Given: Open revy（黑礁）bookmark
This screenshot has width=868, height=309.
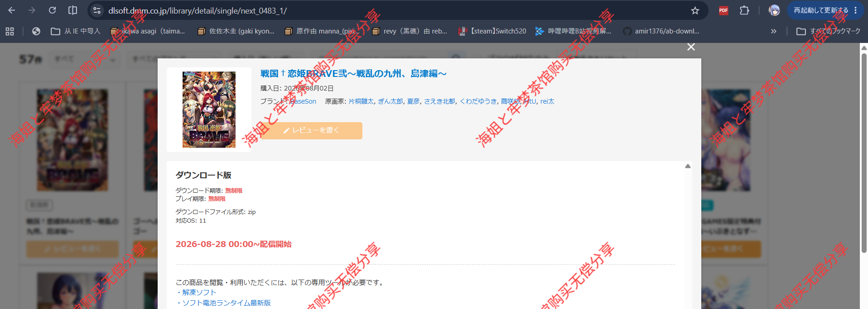Looking at the screenshot, I should (410, 31).
